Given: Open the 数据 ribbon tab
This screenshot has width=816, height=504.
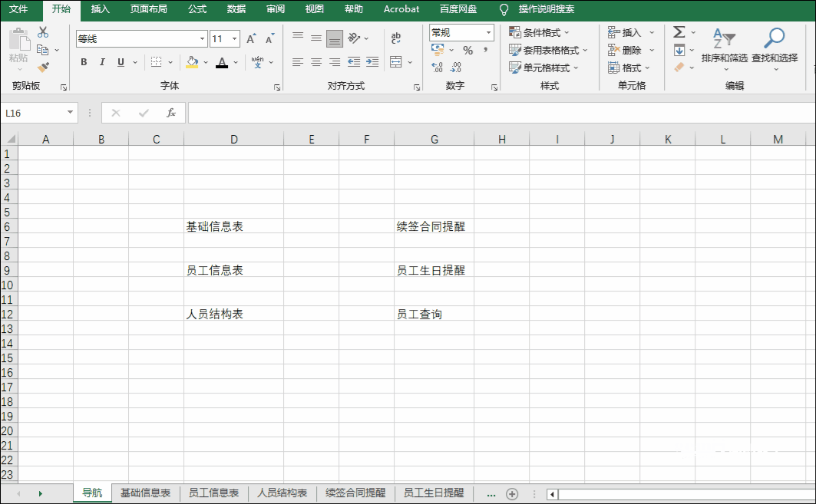Looking at the screenshot, I should (x=236, y=9).
